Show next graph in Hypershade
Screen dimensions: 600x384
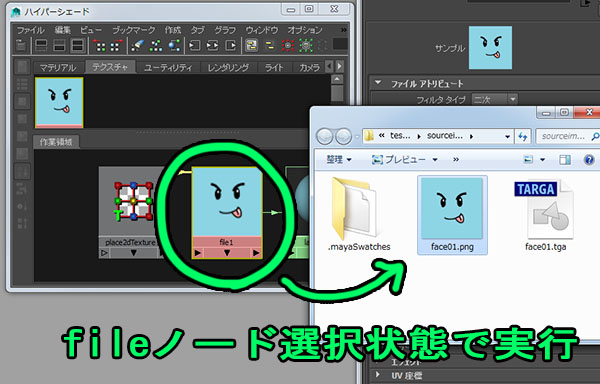point(116,46)
